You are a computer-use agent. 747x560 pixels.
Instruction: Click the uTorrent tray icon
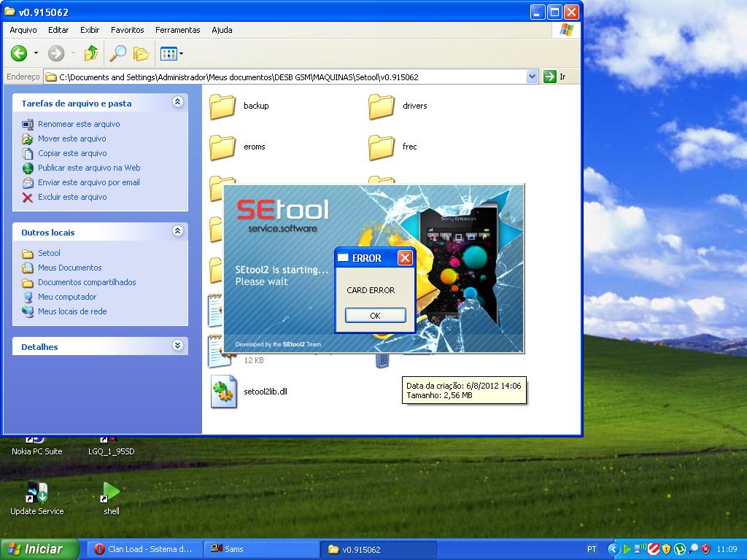[680, 549]
